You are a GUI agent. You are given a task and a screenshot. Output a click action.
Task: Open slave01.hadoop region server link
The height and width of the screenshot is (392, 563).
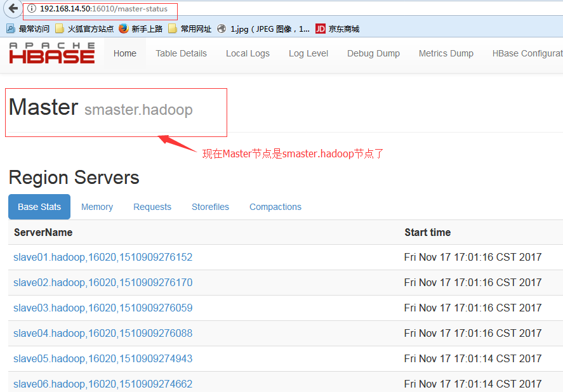pos(103,258)
